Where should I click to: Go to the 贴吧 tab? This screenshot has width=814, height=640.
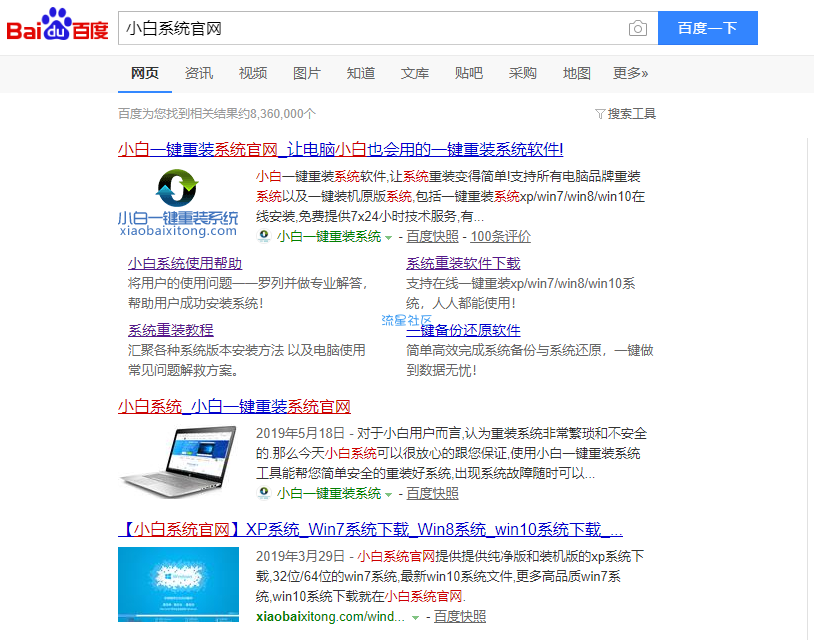469,73
